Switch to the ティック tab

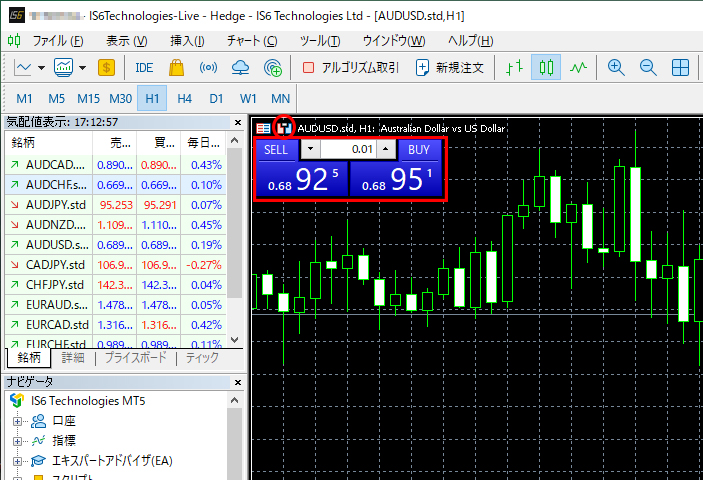tap(202, 358)
